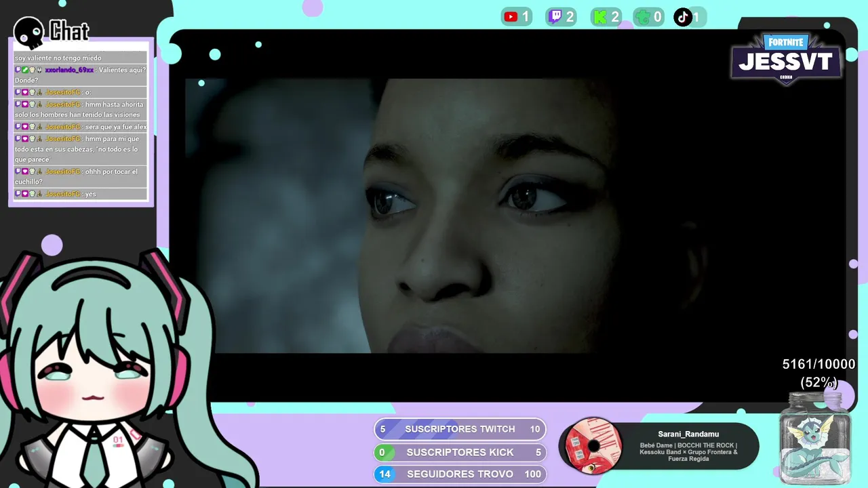This screenshot has width=868, height=488.
Task: Click message 'ohhh por tocar el cuchillo?'
Action: 80,176
